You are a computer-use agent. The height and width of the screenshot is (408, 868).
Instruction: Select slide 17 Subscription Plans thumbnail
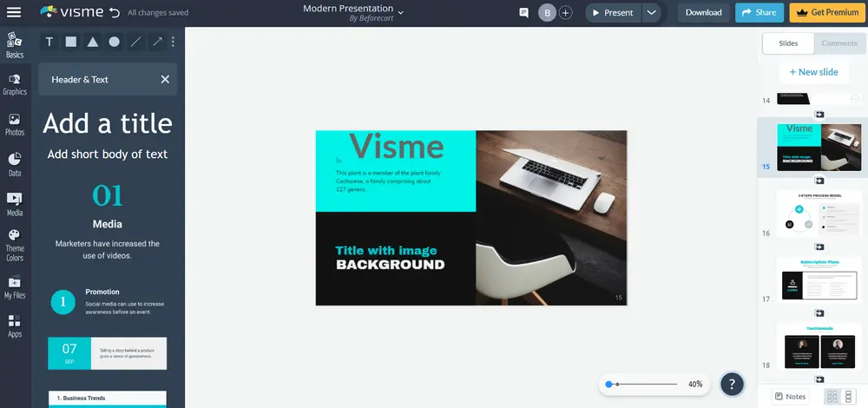(819, 280)
